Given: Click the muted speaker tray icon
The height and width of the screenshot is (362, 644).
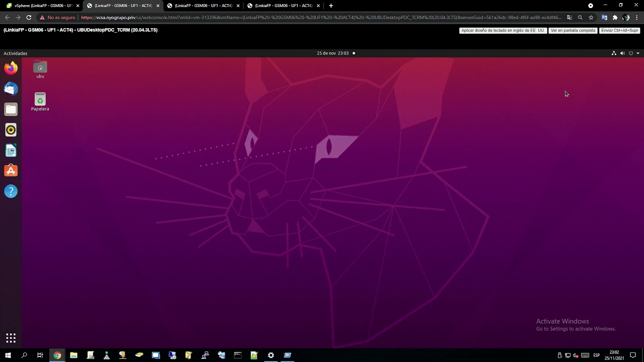Looking at the screenshot, I should (576, 355).
